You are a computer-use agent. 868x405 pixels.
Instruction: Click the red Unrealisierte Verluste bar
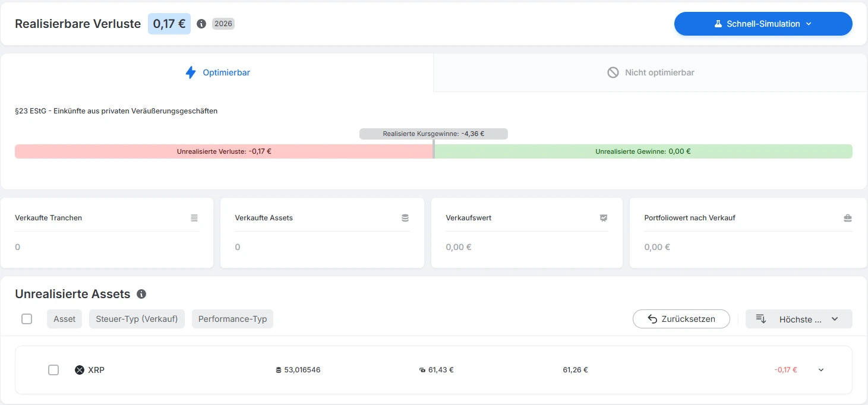pos(224,151)
